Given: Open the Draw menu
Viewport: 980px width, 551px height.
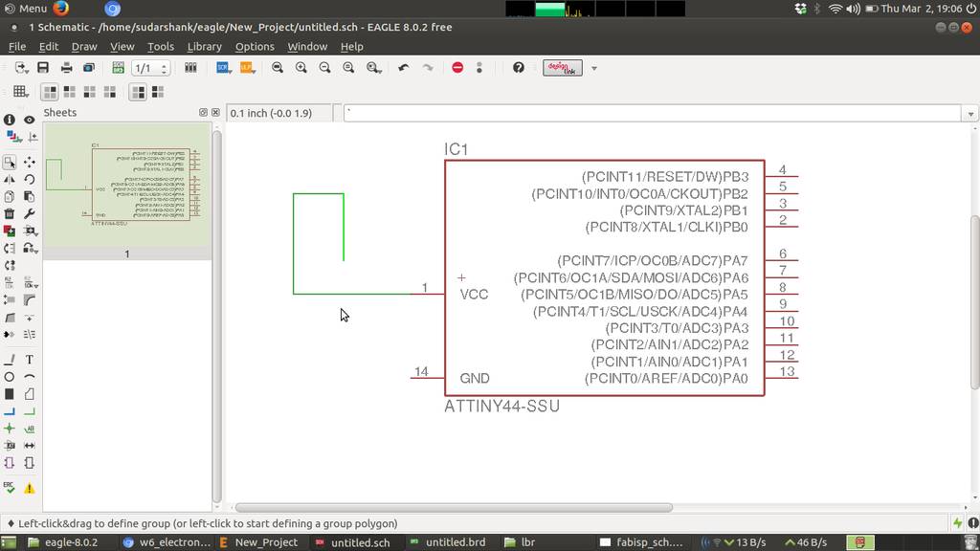Looking at the screenshot, I should (x=84, y=46).
